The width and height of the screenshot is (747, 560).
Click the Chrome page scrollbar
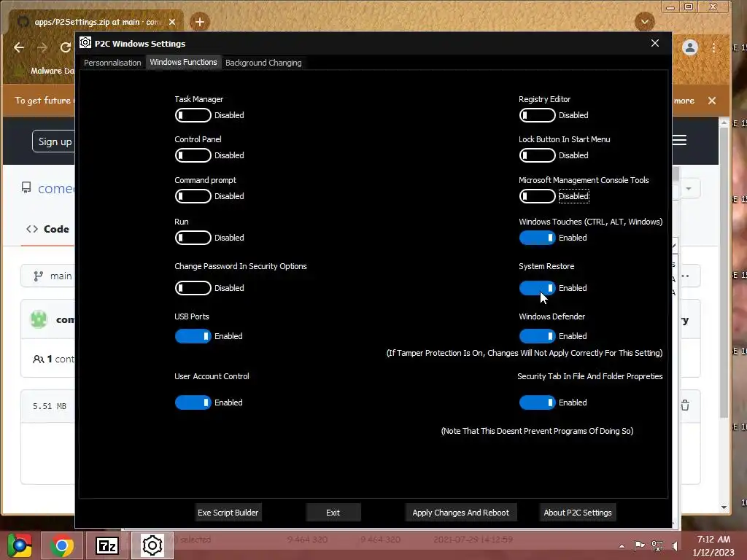coord(724,271)
